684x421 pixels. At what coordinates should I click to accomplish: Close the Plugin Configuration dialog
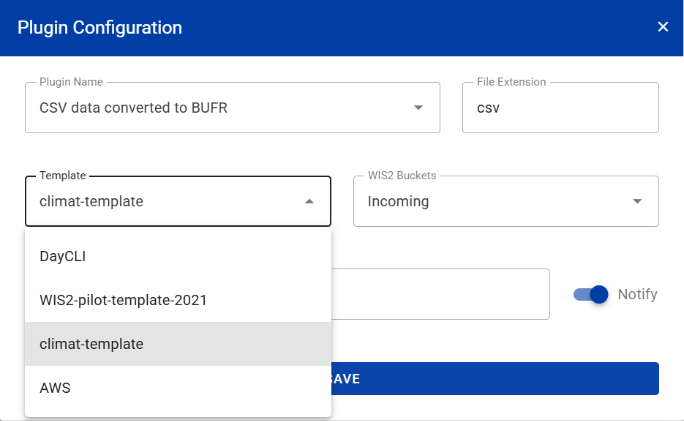point(662,27)
